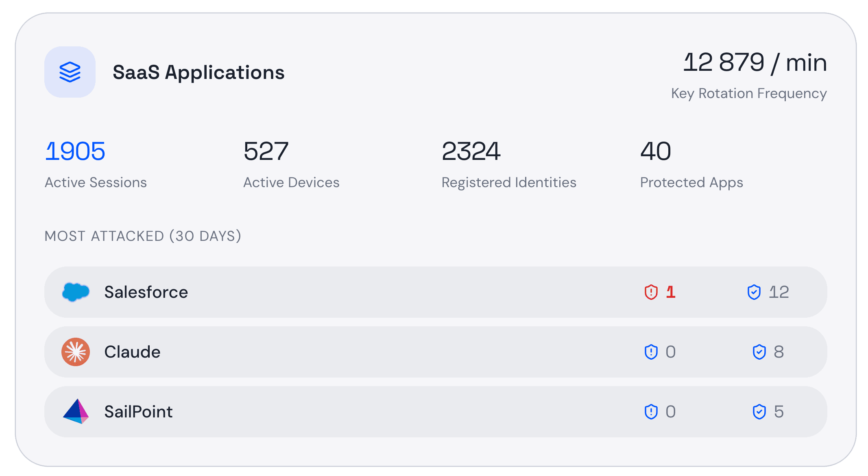Click the Salesforce cloud logo
This screenshot has width=868, height=476.
[76, 292]
